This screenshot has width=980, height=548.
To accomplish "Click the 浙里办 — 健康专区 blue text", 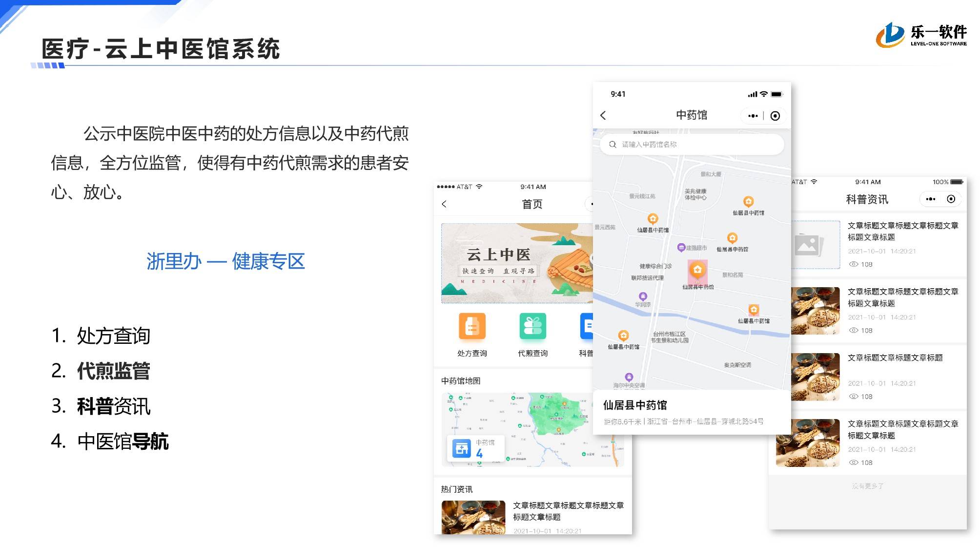I will pyautogui.click(x=225, y=261).
